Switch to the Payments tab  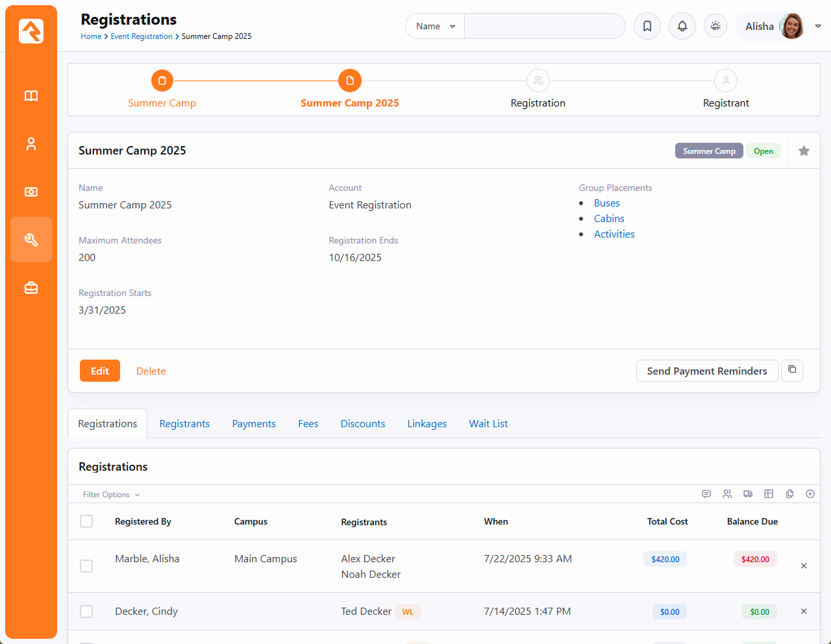pyautogui.click(x=254, y=424)
